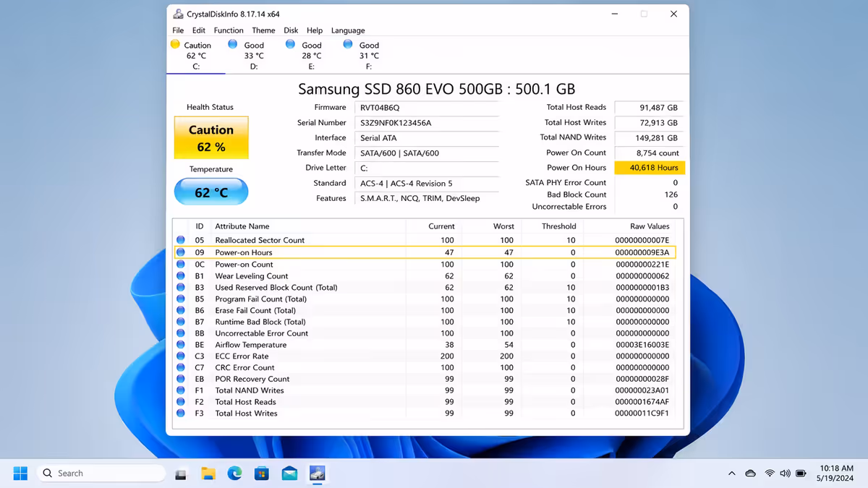Click the status orb for Runtime Bad Block
This screenshot has height=488, width=868.
pyautogui.click(x=181, y=322)
